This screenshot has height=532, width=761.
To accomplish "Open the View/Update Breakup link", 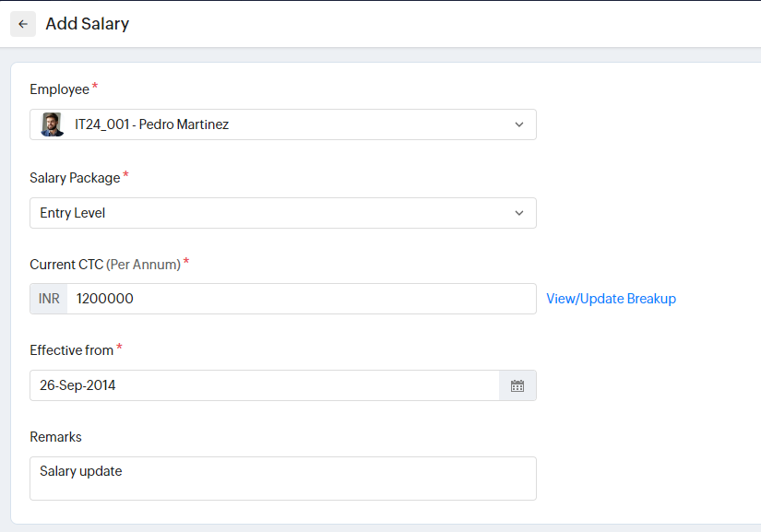I will [611, 299].
